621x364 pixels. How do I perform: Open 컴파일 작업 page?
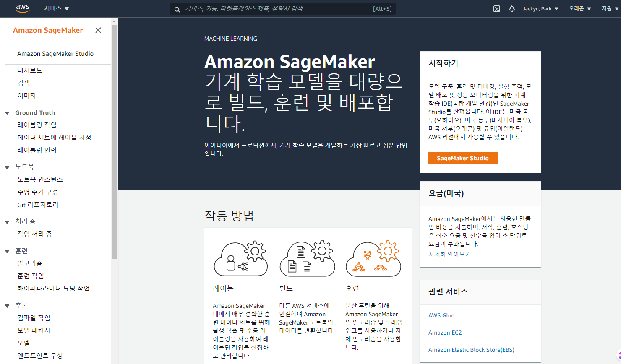(x=34, y=318)
